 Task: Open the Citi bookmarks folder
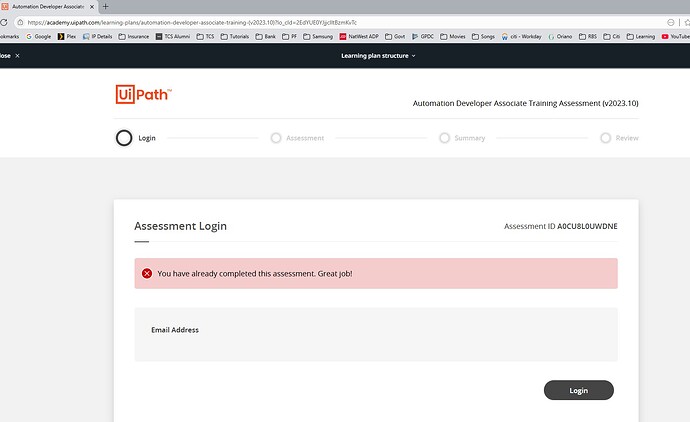[x=612, y=37]
